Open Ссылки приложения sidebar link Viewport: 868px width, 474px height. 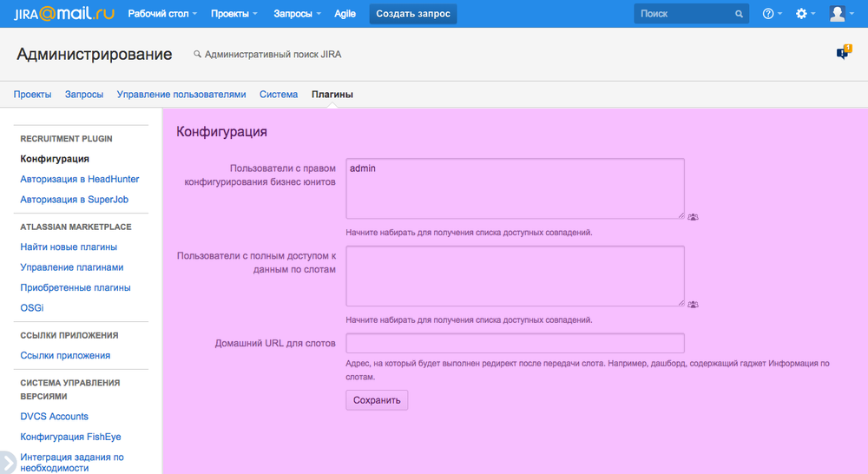pos(65,356)
